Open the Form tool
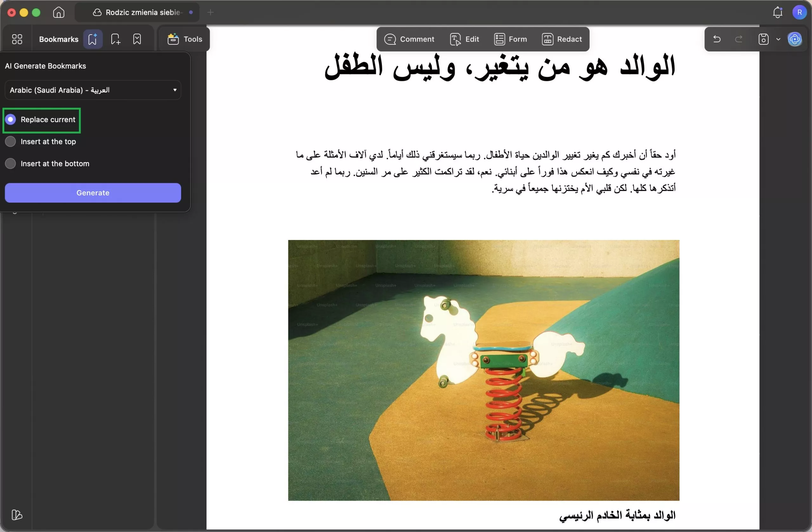Screen dimensions: 812x532 click(510, 39)
